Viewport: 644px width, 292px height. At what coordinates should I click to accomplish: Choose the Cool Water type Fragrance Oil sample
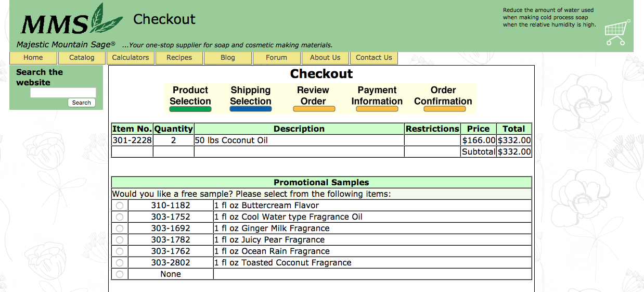point(120,217)
